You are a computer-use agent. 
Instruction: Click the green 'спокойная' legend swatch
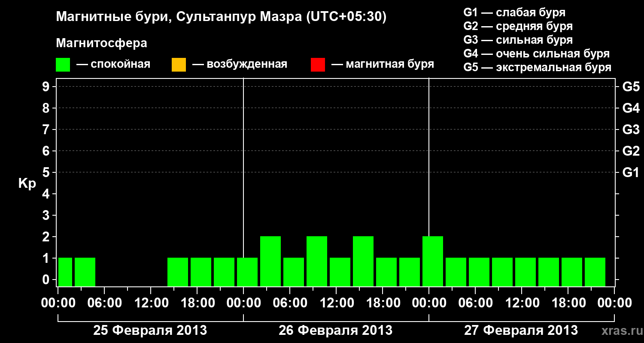(63, 65)
